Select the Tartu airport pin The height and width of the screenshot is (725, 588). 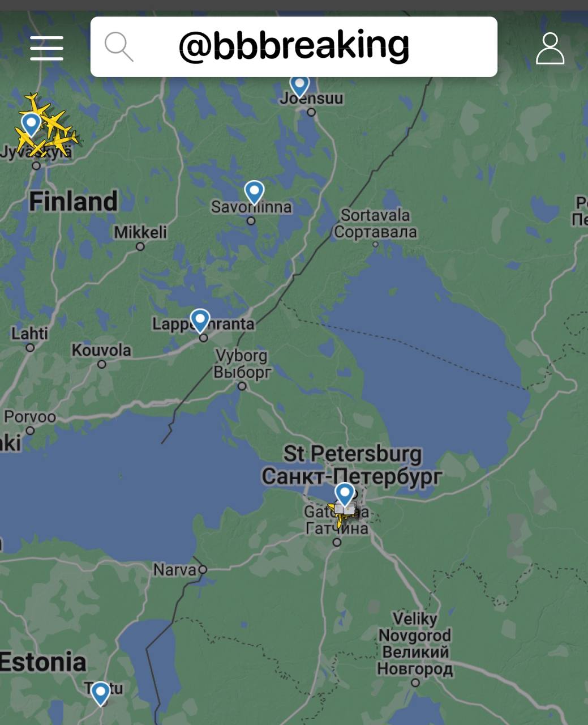tap(101, 693)
